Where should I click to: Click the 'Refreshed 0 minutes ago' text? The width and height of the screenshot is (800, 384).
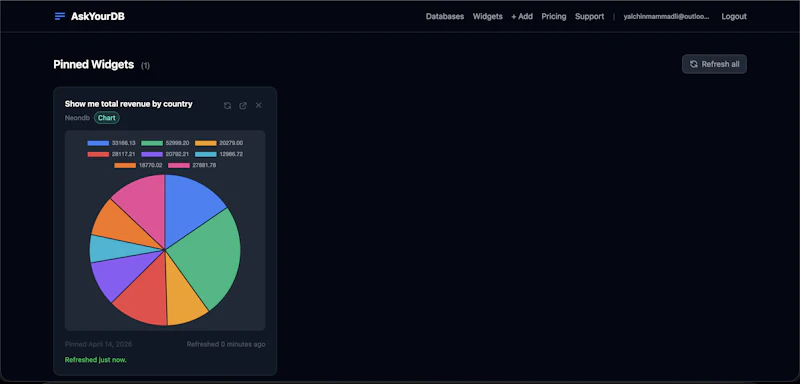tap(226, 344)
